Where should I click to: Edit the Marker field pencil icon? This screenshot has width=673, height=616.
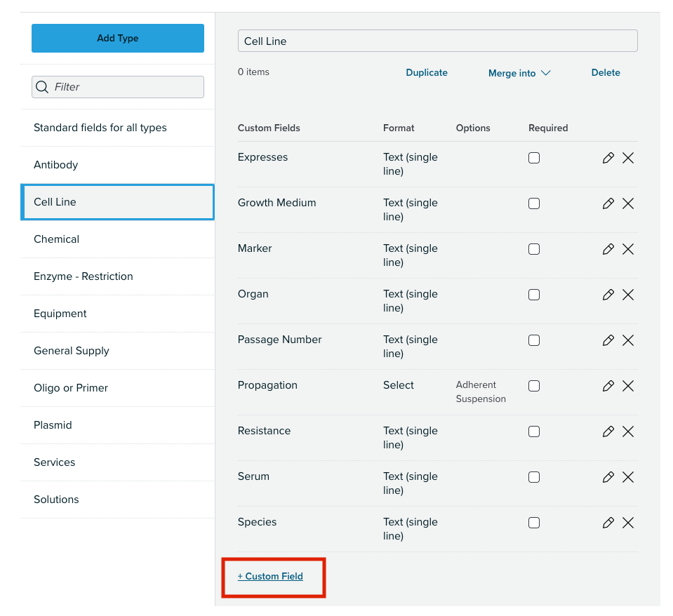point(608,249)
